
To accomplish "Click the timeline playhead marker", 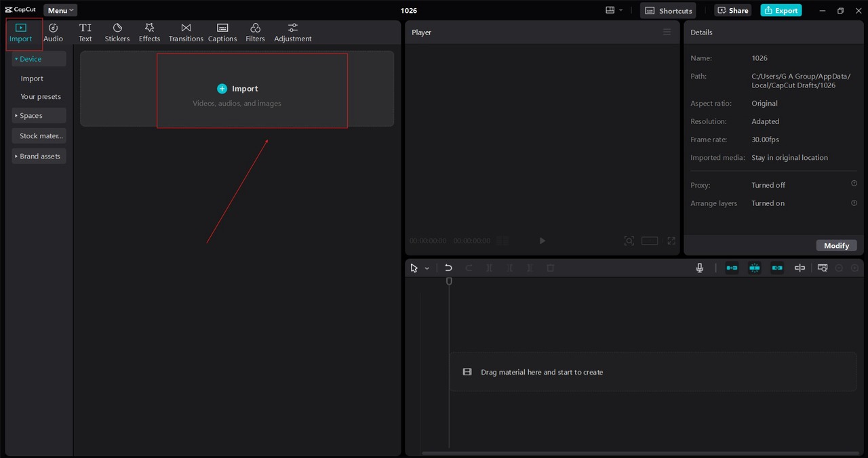I will click(x=449, y=280).
